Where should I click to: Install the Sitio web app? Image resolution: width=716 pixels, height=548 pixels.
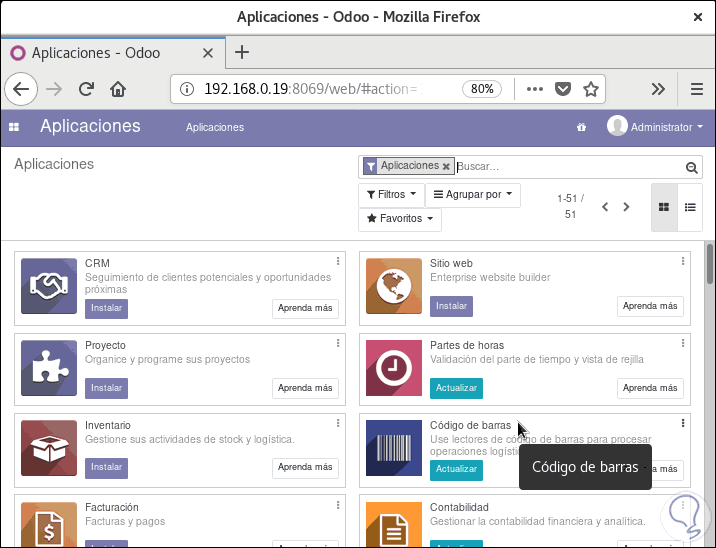coord(451,306)
